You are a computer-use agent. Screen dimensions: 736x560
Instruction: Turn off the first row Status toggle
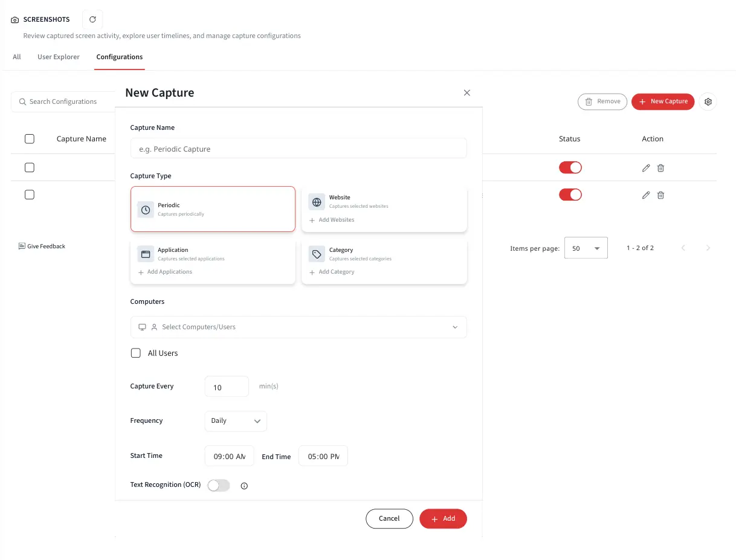coord(570,167)
